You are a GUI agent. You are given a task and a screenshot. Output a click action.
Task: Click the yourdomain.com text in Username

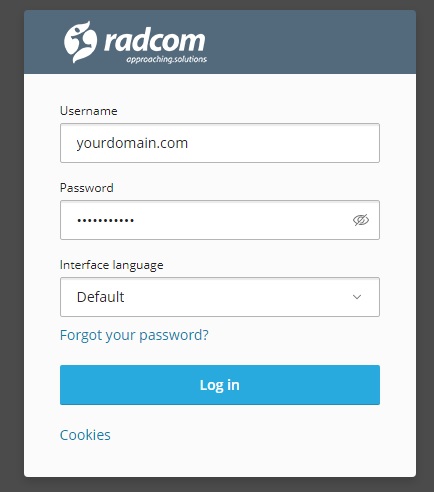pyautogui.click(x=132, y=143)
